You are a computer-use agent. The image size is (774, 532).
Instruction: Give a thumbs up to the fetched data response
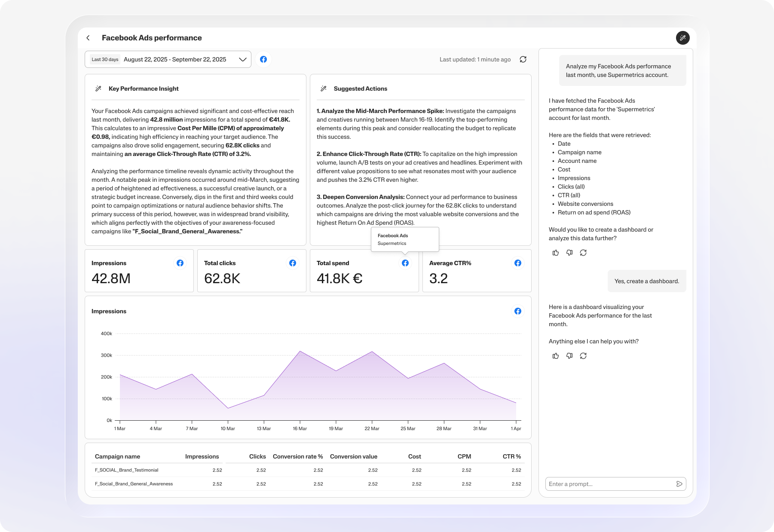pyautogui.click(x=556, y=253)
